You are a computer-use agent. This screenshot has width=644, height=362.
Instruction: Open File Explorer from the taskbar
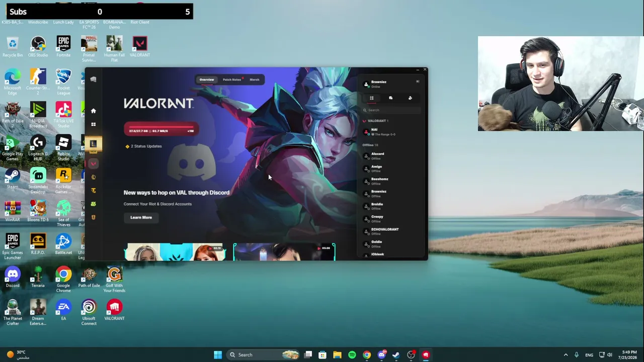coord(337,355)
